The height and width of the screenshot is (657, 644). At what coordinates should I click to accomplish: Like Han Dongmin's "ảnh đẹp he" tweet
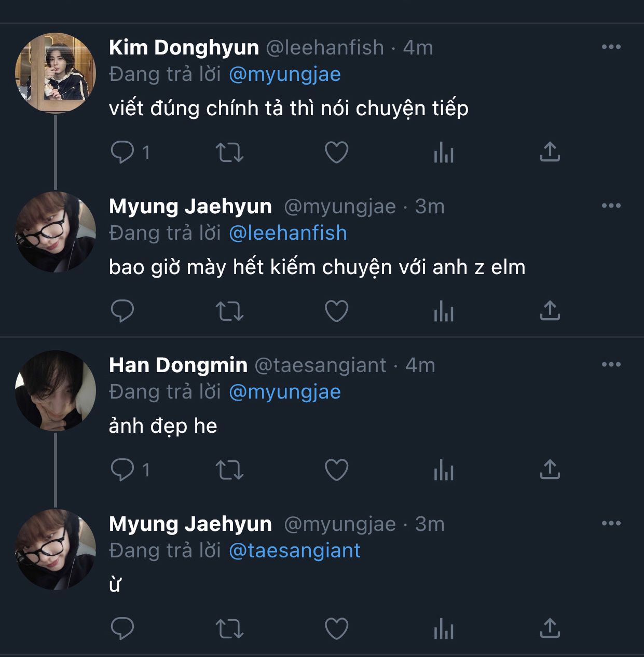[336, 470]
